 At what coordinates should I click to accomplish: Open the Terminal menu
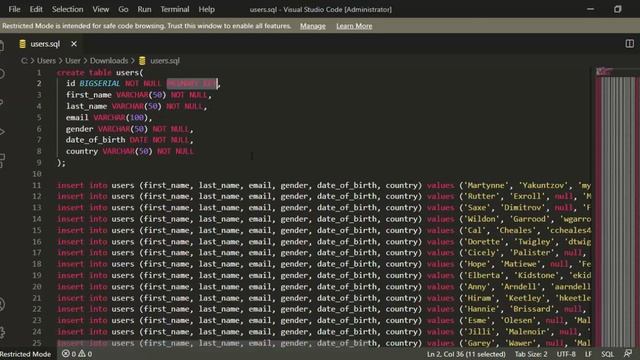[x=175, y=9]
